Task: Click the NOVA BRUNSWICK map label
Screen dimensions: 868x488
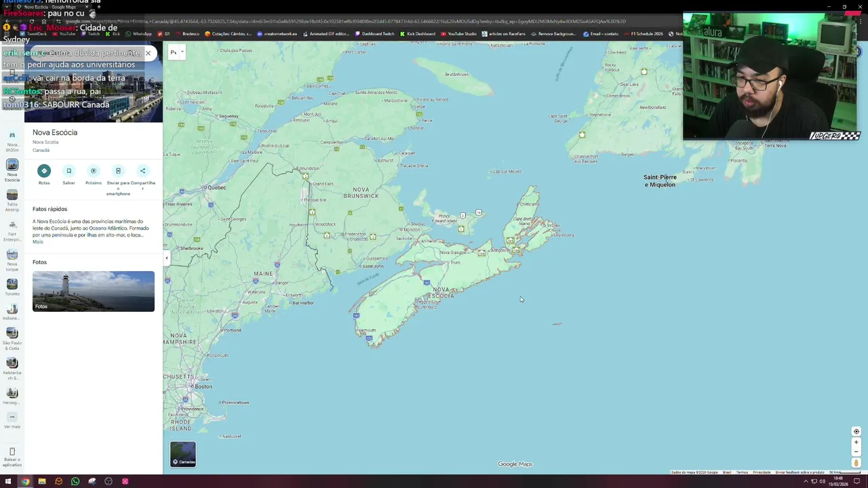Action: tap(361, 192)
